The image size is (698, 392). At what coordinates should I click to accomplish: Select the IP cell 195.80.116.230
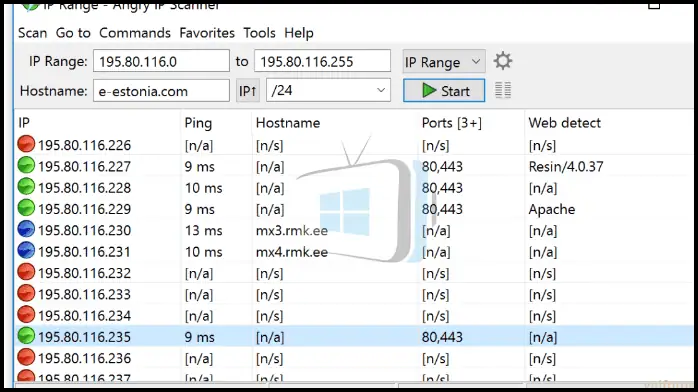click(85, 230)
